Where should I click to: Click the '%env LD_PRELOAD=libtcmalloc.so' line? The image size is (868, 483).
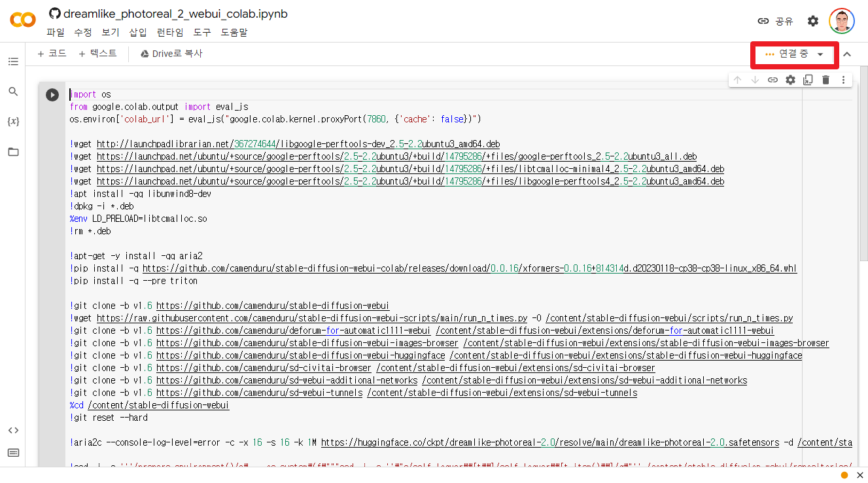[138, 219]
